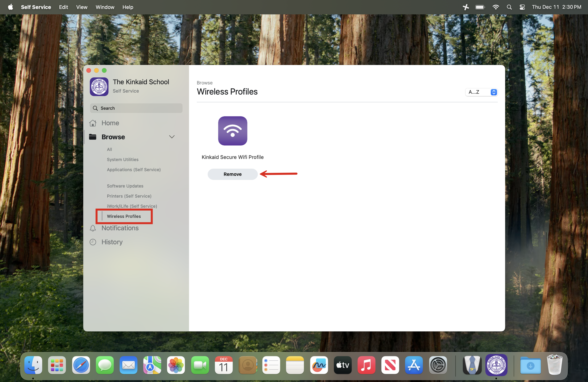588x382 pixels.
Task: Open System Settings from the dock
Action: click(x=438, y=365)
